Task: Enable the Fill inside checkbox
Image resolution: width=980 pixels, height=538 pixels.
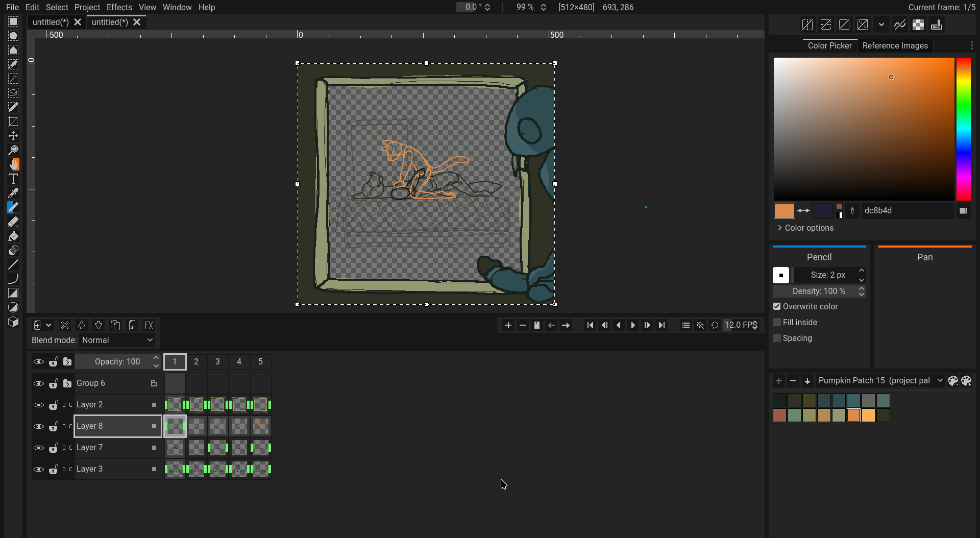Action: point(777,322)
